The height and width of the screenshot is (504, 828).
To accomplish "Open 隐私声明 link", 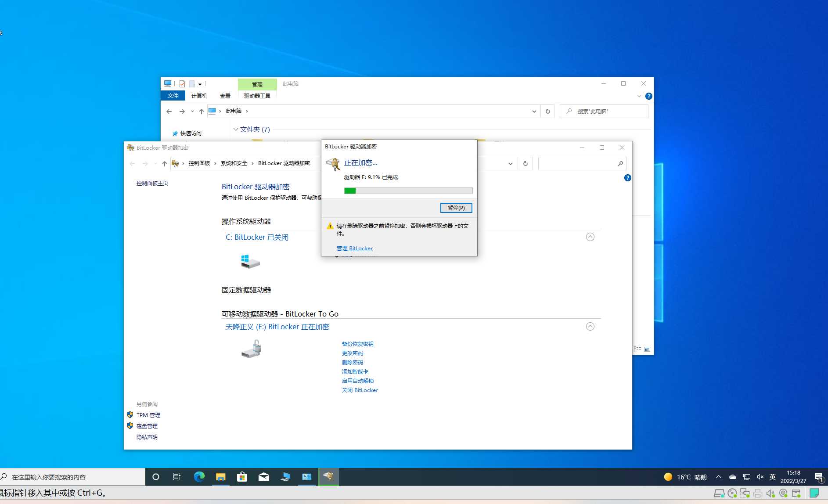I will coord(147,437).
